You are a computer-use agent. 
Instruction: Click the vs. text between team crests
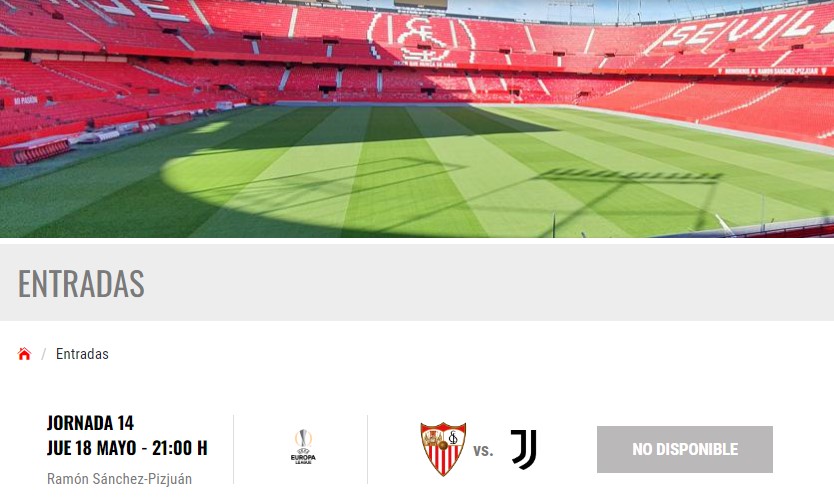click(483, 451)
